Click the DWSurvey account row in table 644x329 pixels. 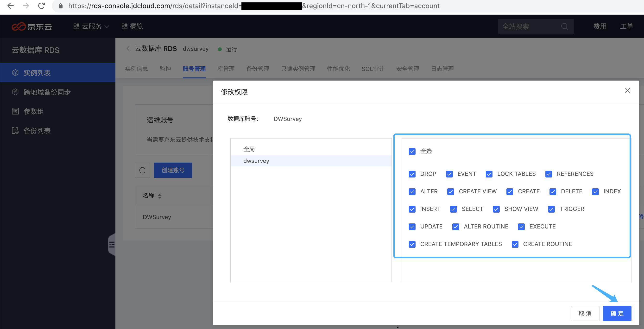[x=174, y=217]
